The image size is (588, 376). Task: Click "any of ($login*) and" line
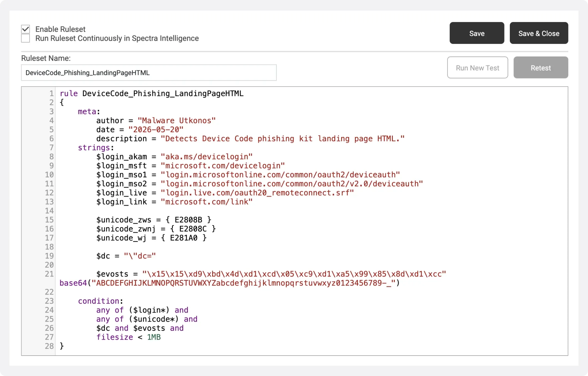click(142, 310)
